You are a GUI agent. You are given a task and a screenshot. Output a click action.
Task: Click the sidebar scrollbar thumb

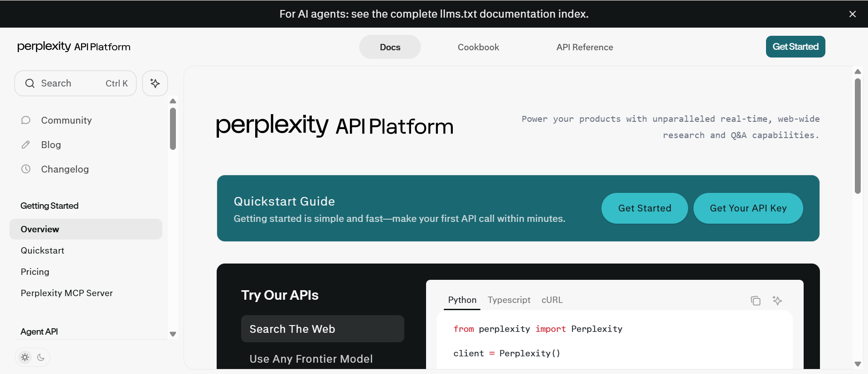tap(173, 129)
